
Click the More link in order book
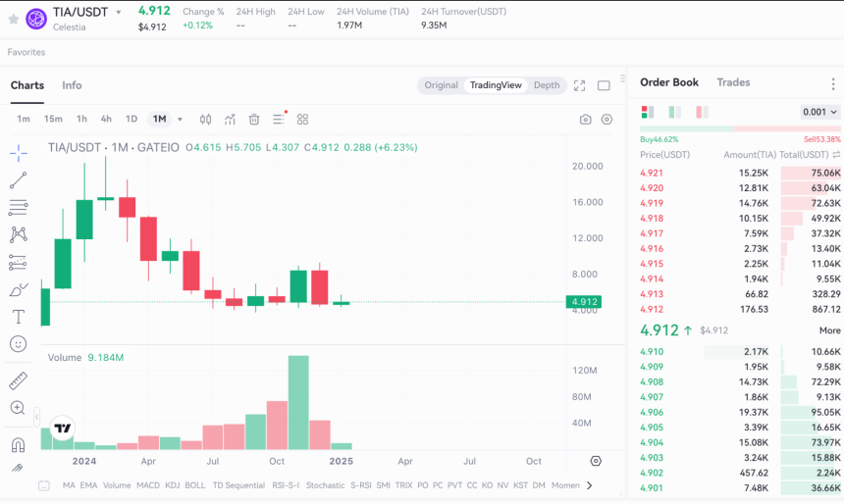(829, 330)
